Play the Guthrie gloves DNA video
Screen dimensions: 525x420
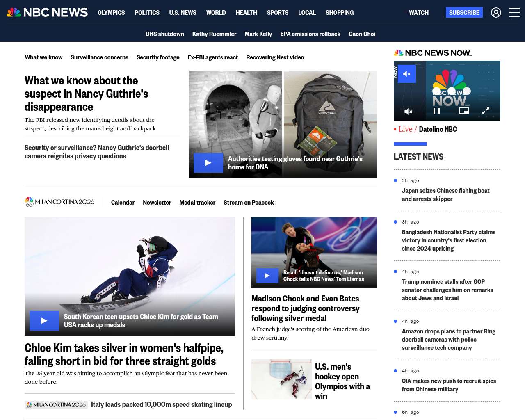click(x=208, y=163)
